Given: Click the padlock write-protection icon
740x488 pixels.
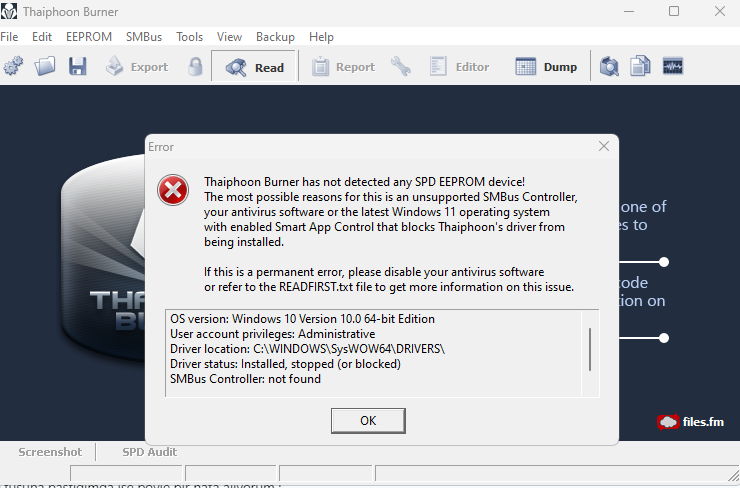Looking at the screenshot, I should coord(195,67).
